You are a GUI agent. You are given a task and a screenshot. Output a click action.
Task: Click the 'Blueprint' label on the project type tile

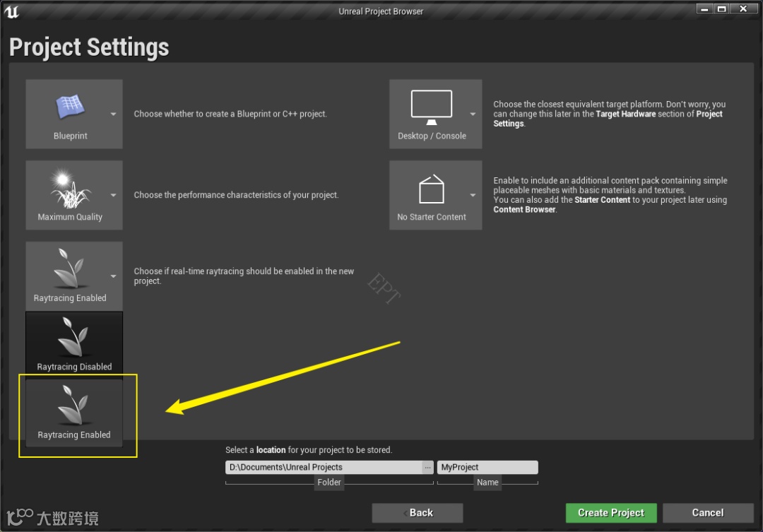71,136
